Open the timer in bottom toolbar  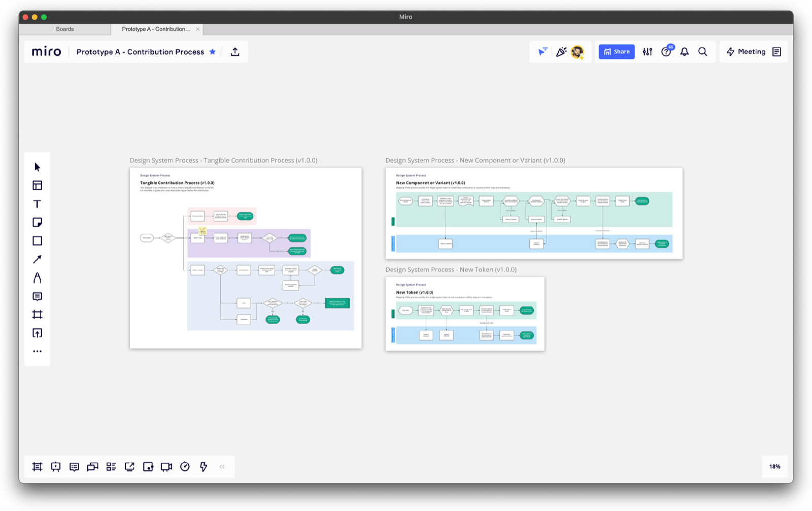(185, 467)
